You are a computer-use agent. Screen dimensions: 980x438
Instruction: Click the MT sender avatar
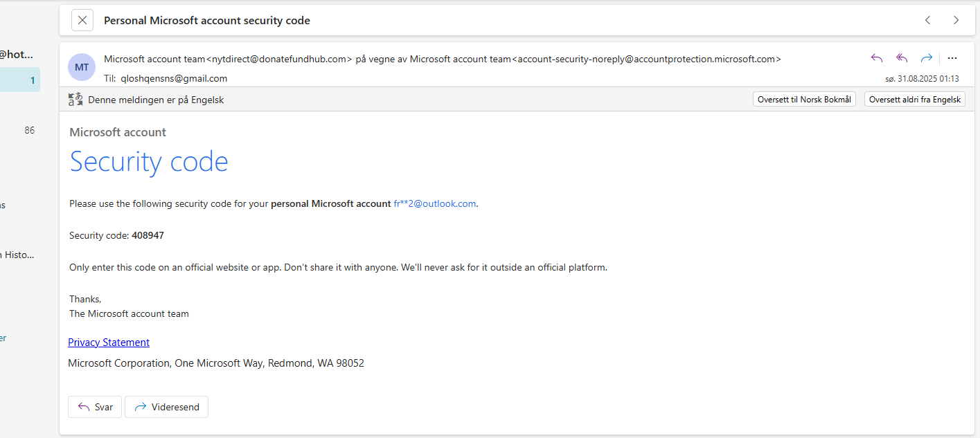pos(82,67)
